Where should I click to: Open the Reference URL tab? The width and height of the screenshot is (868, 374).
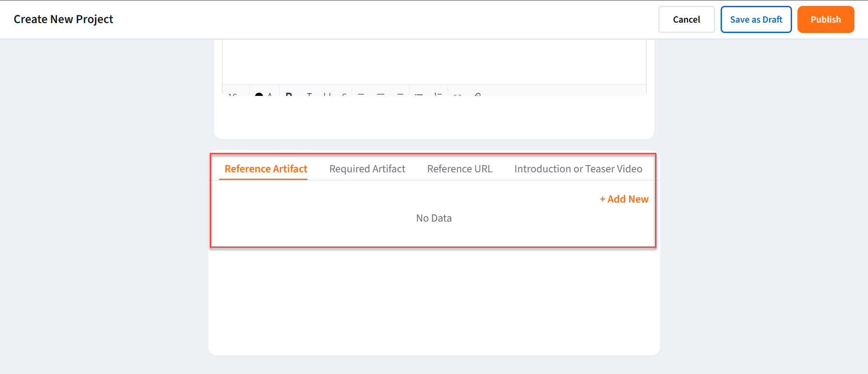[x=459, y=169]
